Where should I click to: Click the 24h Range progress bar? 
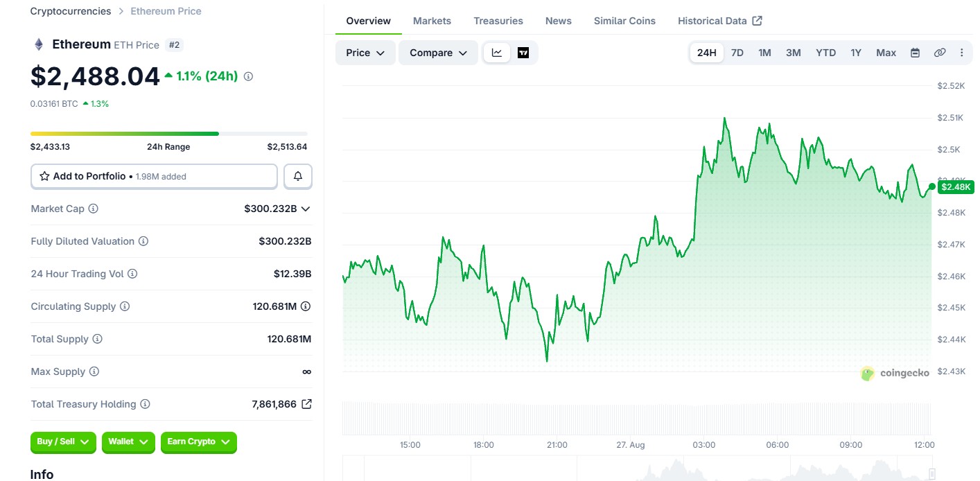169,134
